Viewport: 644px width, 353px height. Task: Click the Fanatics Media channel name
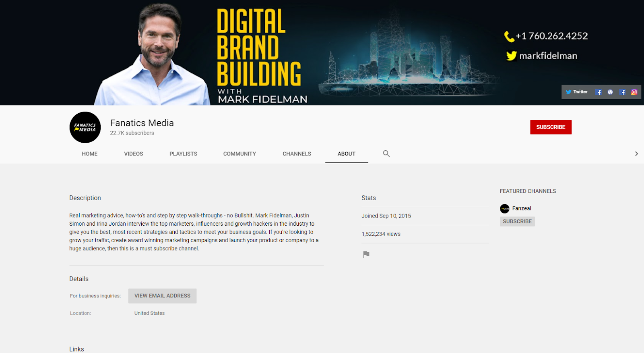142,123
